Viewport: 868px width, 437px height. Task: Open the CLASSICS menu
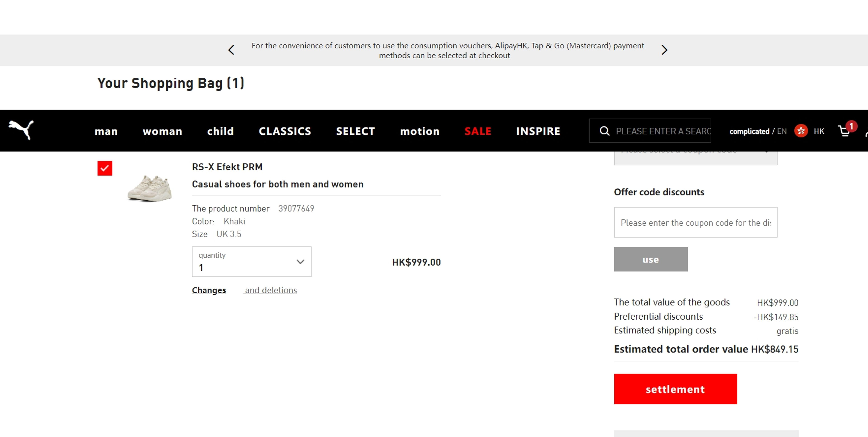pyautogui.click(x=285, y=131)
